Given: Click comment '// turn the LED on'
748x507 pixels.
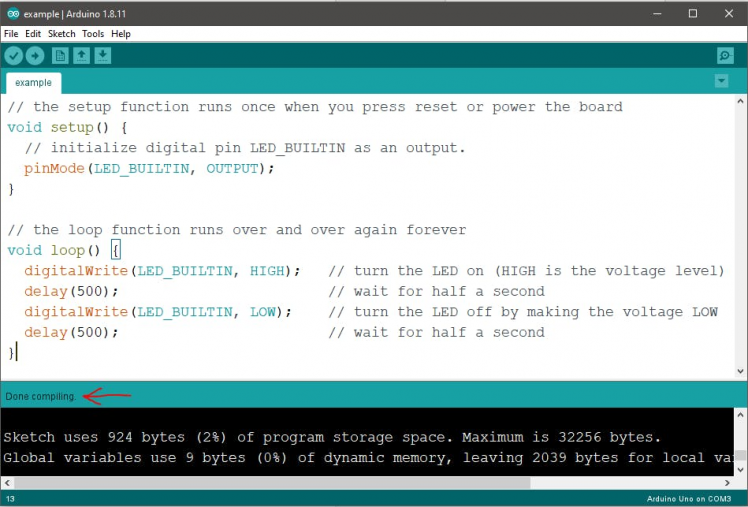Looking at the screenshot, I should pos(527,271).
